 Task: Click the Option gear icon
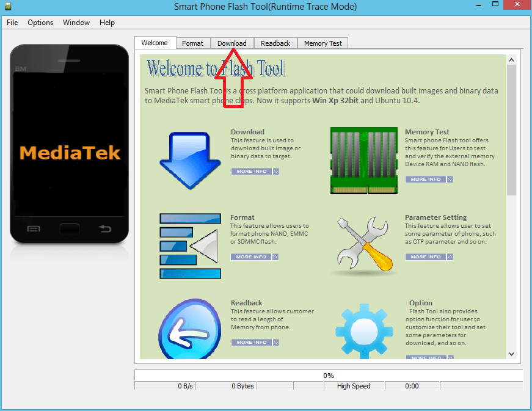364,332
